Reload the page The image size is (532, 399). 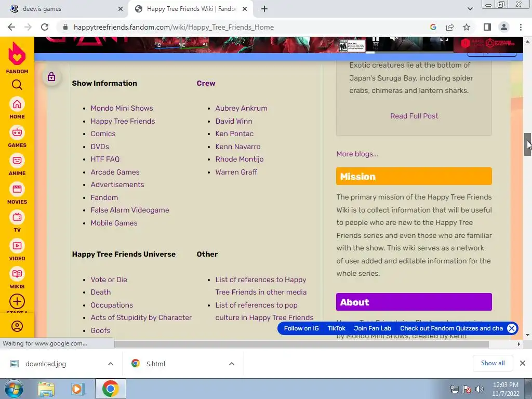point(45,27)
